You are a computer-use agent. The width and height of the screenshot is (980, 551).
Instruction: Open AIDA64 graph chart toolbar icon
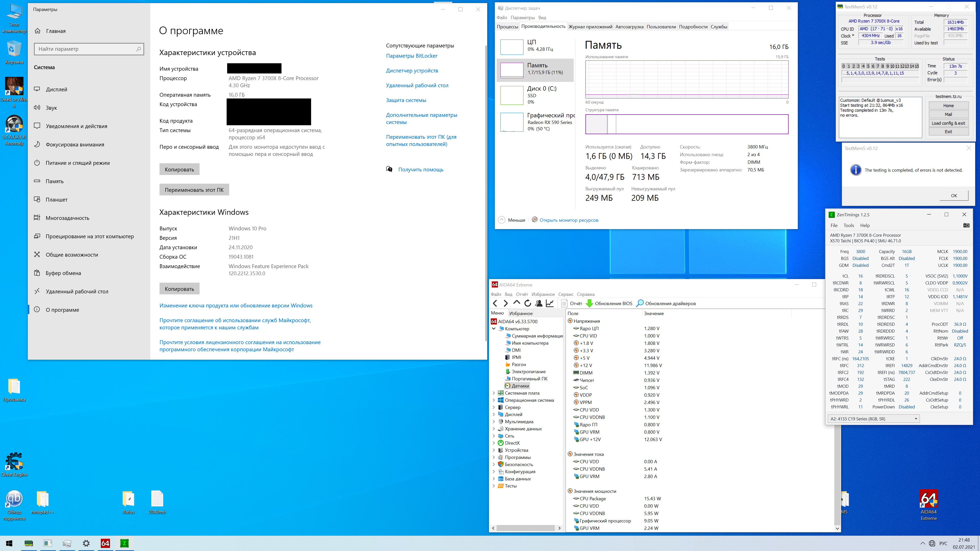(550, 303)
